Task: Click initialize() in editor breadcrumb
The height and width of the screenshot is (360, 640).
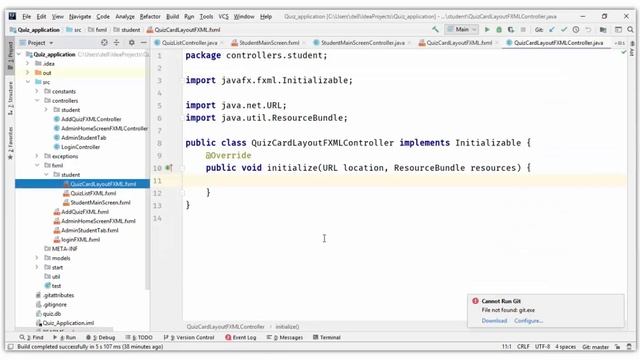Action: (287, 327)
